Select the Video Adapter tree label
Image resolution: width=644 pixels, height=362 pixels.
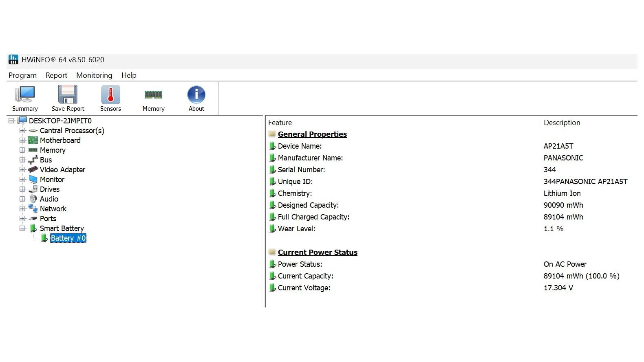62,170
